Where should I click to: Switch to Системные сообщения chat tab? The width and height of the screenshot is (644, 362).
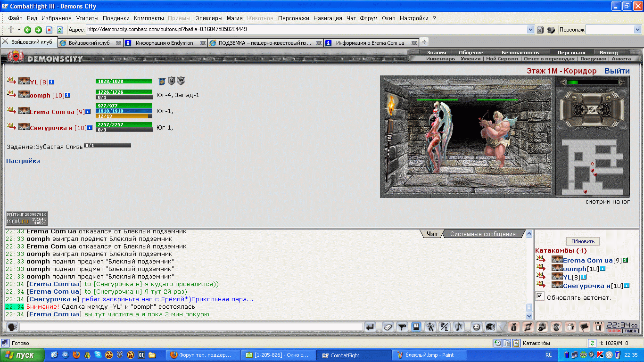pos(483,234)
